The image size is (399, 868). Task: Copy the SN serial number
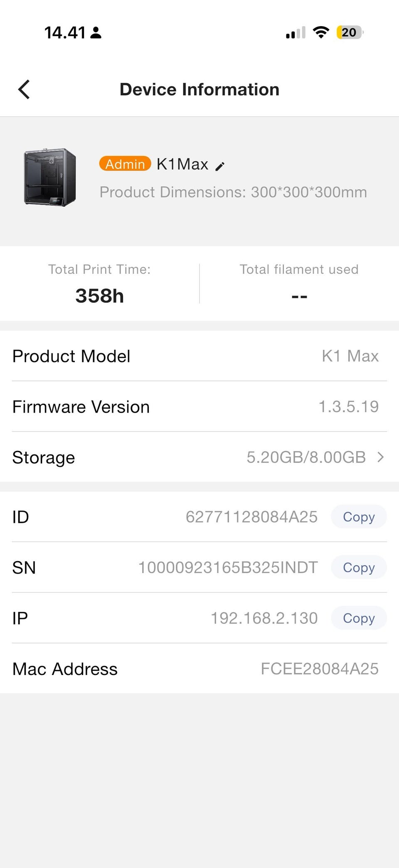[x=359, y=567]
